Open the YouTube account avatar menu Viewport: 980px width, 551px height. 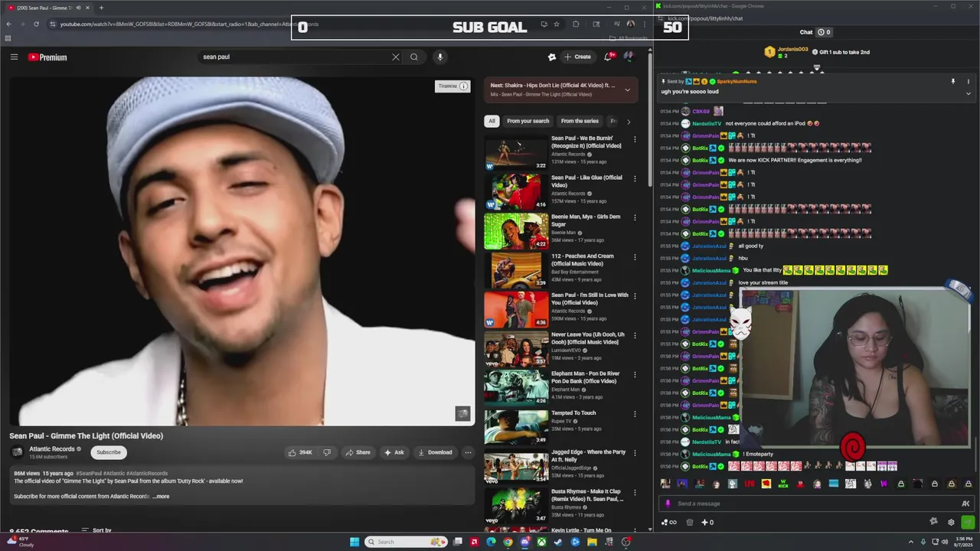click(x=629, y=57)
